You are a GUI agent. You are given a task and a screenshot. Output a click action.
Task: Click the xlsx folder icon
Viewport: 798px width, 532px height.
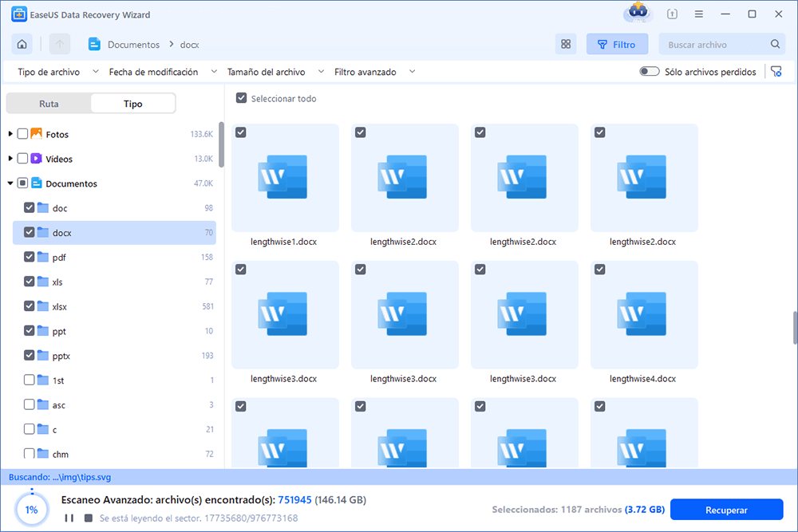click(x=43, y=306)
